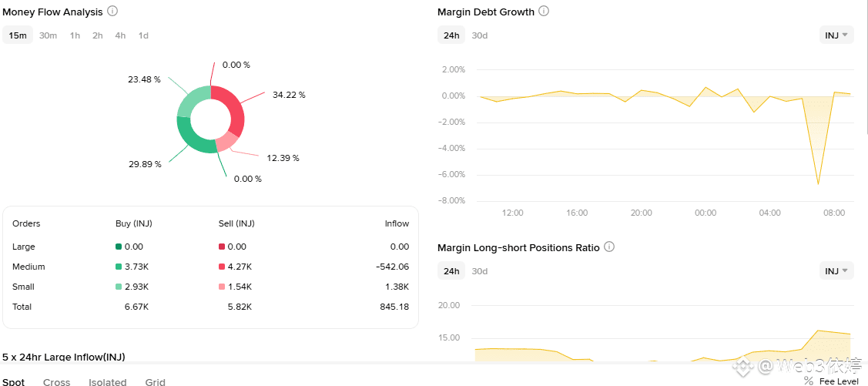
Task: Expand INJ selector for Long-short Positions Ratio
Action: [836, 270]
